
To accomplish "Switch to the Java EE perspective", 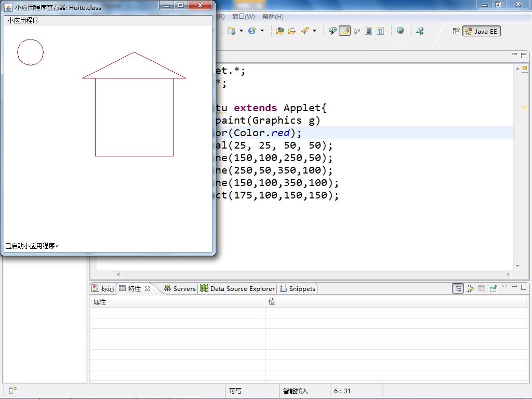I will coord(482,31).
